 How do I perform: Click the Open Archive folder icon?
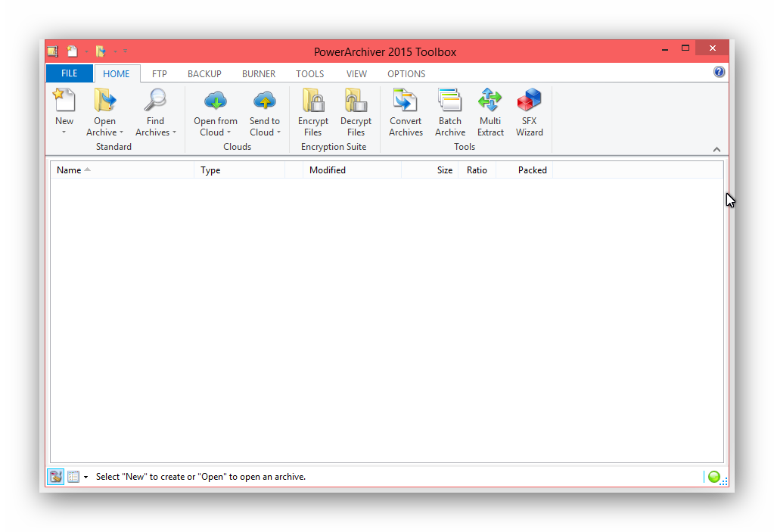pos(104,100)
